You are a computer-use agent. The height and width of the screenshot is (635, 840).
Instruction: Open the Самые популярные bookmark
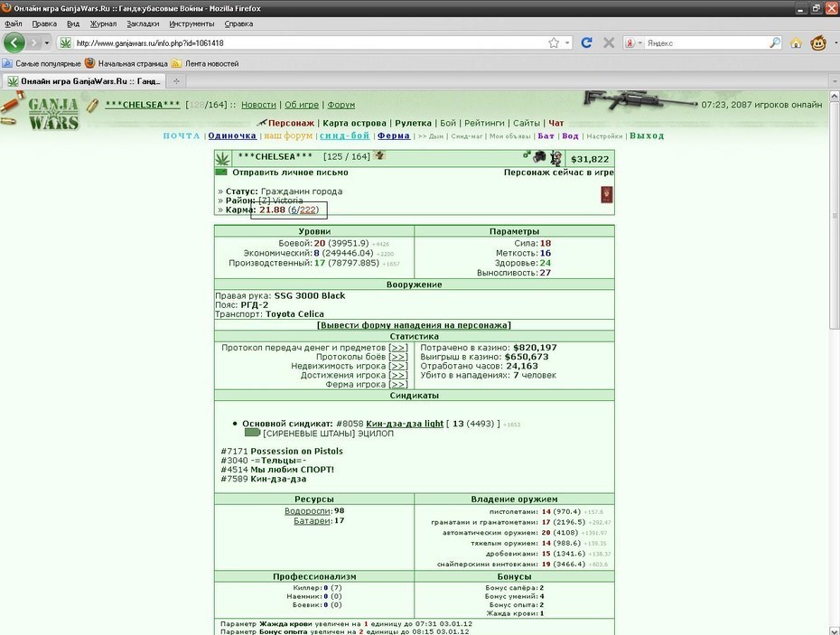[42, 63]
